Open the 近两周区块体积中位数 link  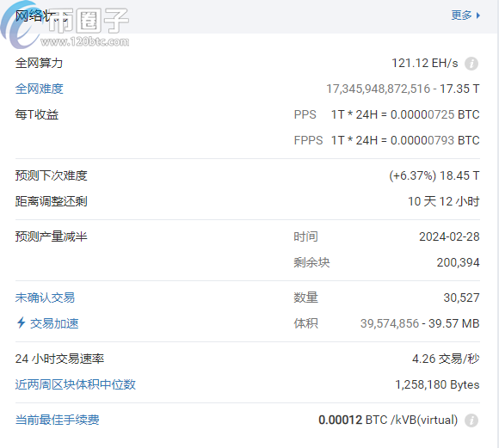tap(76, 384)
